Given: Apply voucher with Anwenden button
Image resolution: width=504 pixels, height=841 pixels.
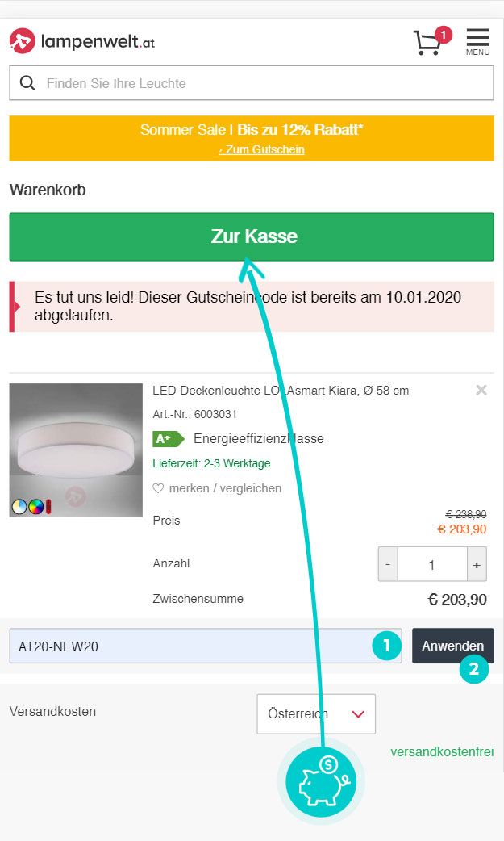Looking at the screenshot, I should (453, 646).
